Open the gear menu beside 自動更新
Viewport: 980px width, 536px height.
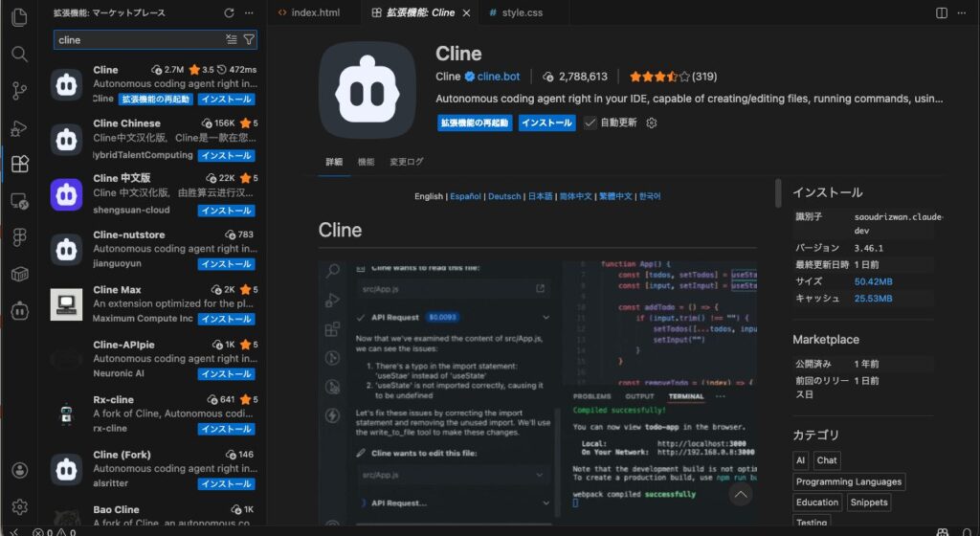(652, 123)
